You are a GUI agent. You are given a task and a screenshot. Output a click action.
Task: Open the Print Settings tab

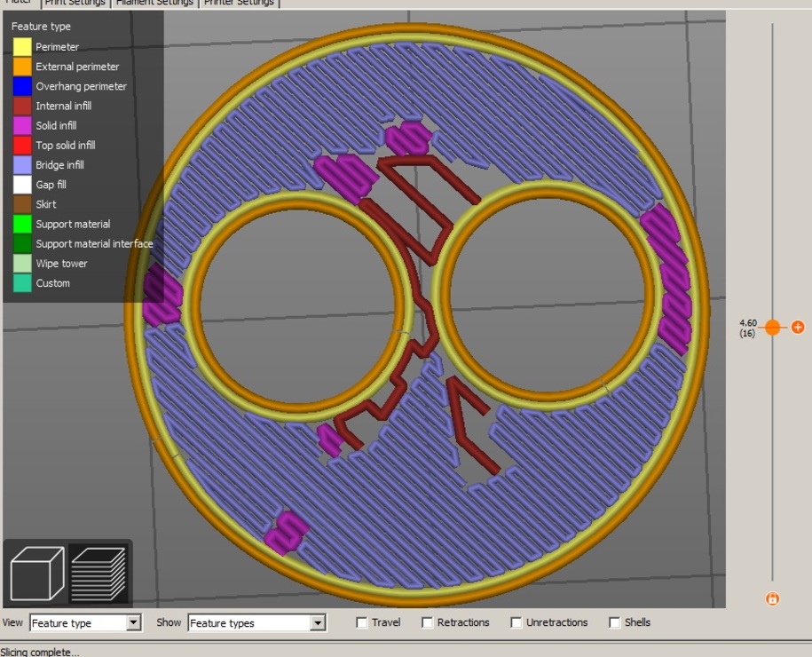pyautogui.click(x=75, y=3)
